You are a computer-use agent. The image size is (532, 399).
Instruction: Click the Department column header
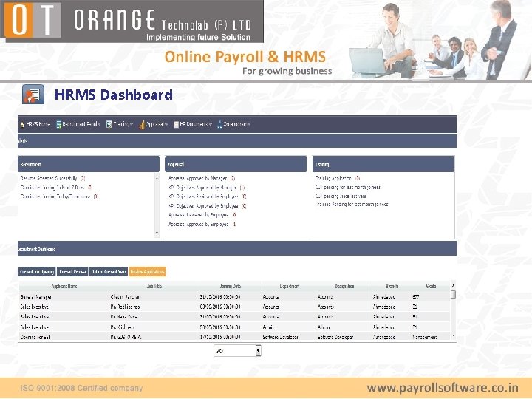point(290,287)
